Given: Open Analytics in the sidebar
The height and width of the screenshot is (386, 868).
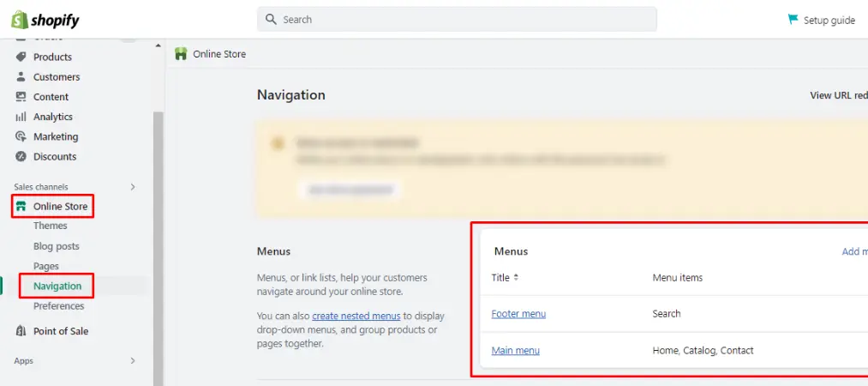Looking at the screenshot, I should click(x=52, y=117).
